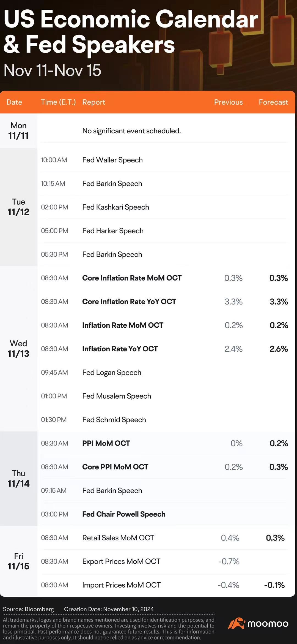Click the Previous column header
297x644 pixels.
click(228, 102)
